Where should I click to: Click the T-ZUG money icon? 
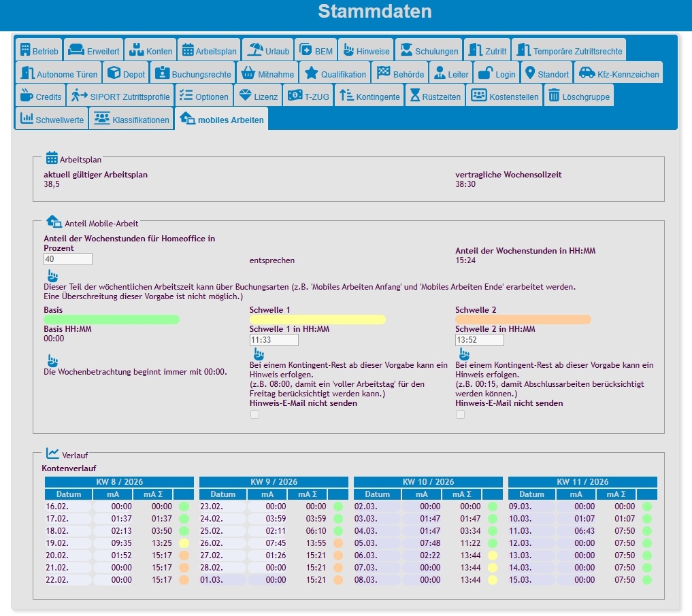(x=295, y=95)
